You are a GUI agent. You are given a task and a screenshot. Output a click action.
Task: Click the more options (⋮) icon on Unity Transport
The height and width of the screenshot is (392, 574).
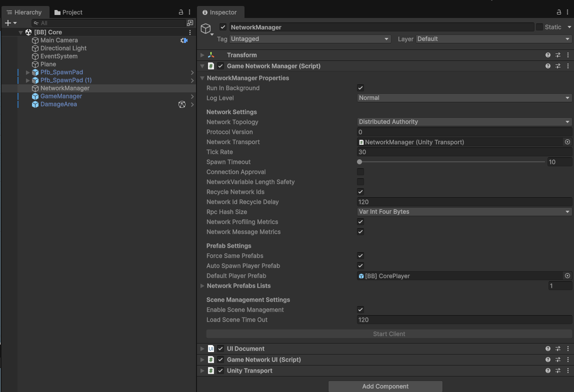click(567, 371)
